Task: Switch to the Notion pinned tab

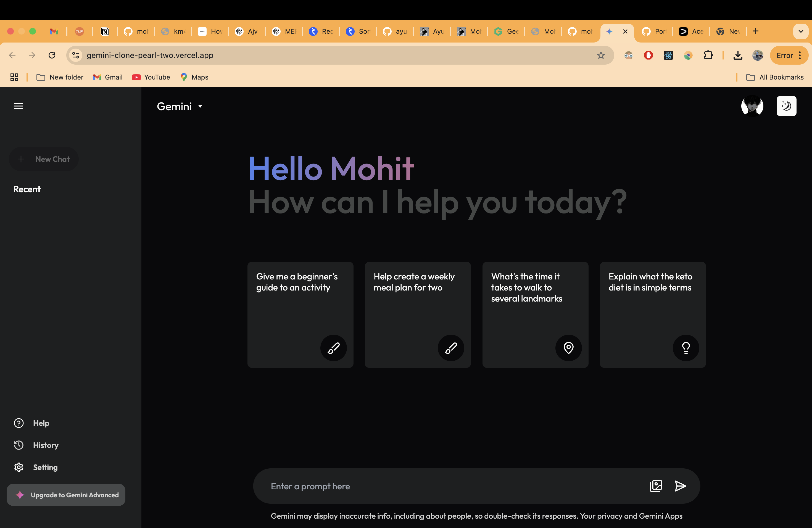Action: point(105,31)
